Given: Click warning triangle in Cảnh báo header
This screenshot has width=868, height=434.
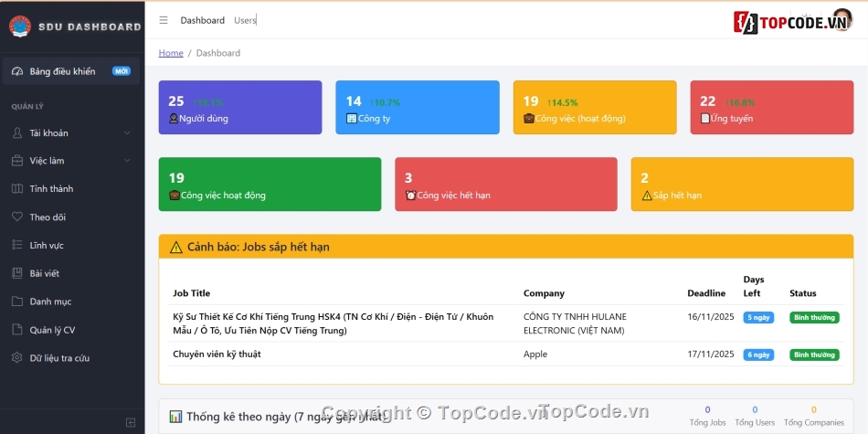Looking at the screenshot, I should 176,247.
